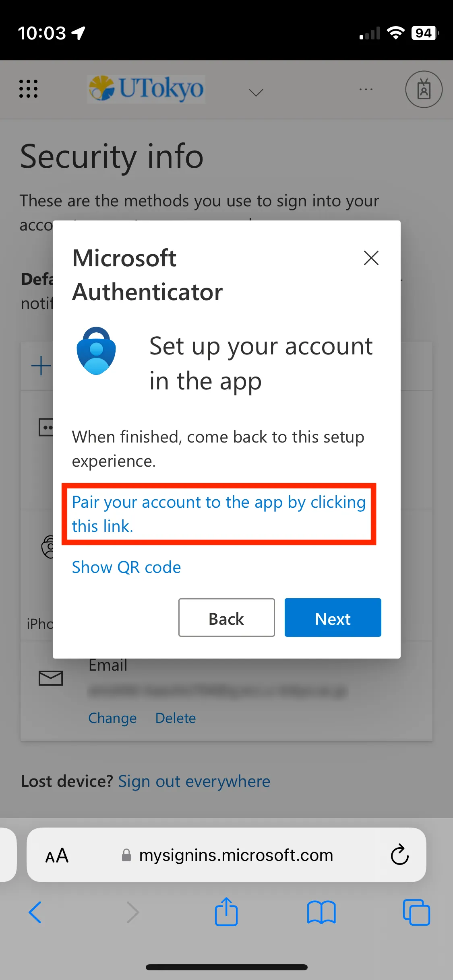The width and height of the screenshot is (453, 980).
Task: Click Change under Email method
Action: pos(112,718)
